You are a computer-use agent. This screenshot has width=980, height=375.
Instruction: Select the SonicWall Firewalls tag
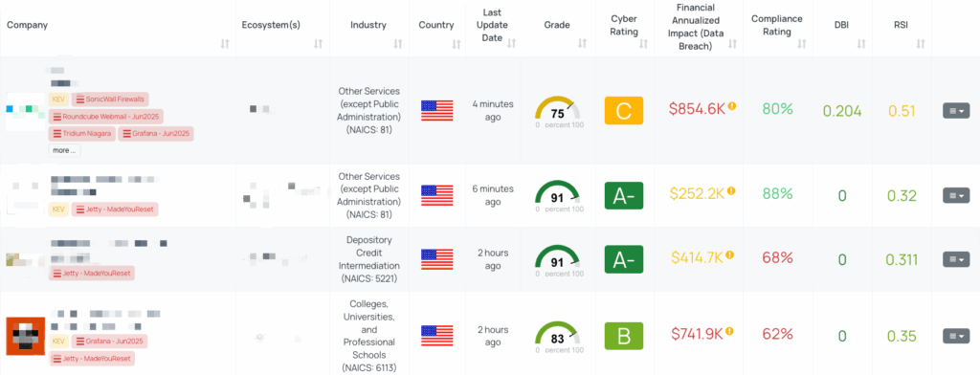[x=110, y=99]
